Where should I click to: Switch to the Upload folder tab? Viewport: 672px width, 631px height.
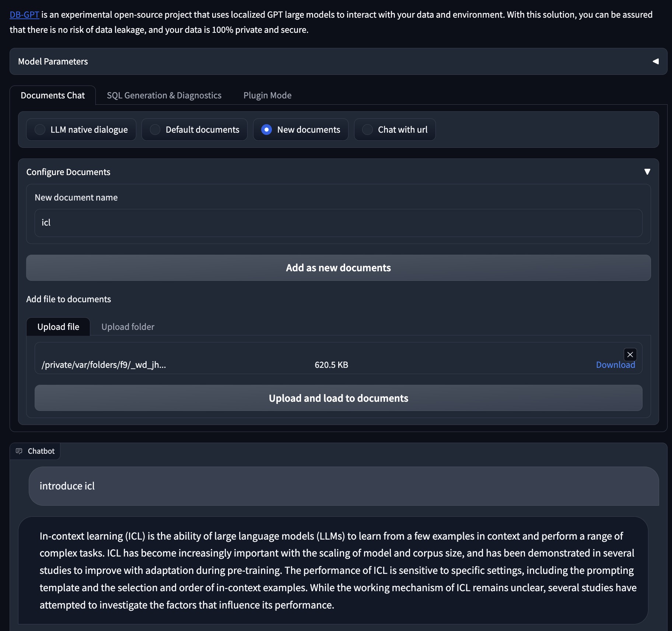127,327
